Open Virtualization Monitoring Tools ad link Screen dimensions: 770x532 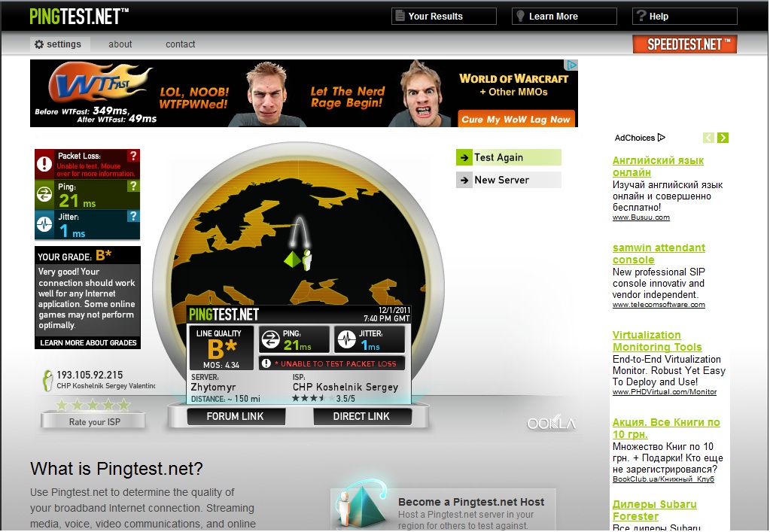click(x=657, y=341)
